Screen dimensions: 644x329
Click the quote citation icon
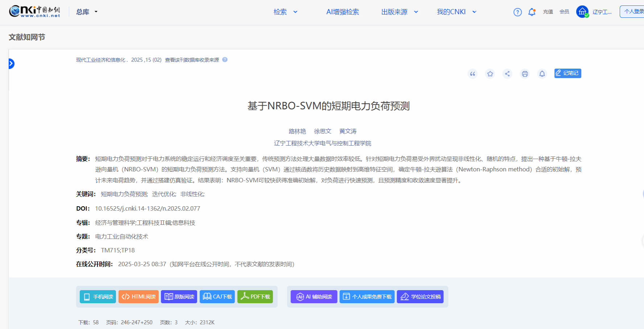pos(472,74)
